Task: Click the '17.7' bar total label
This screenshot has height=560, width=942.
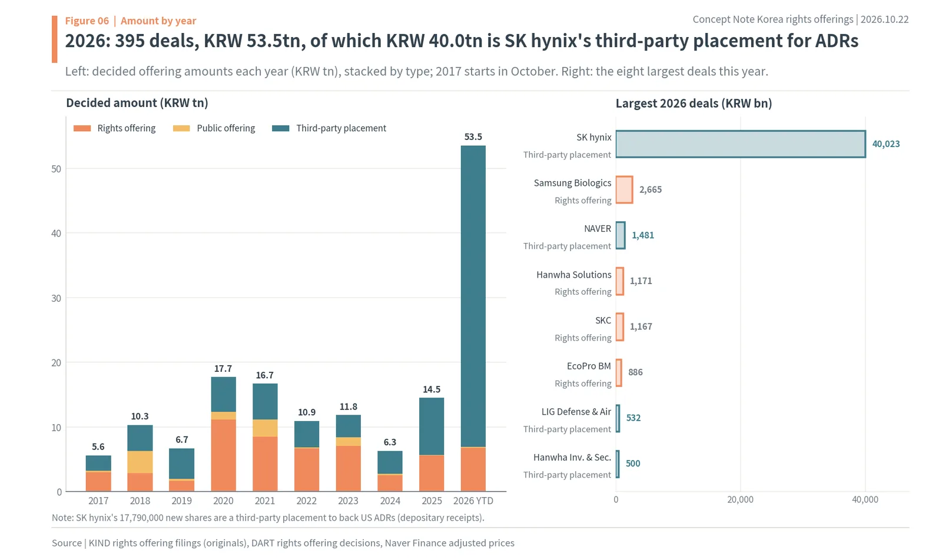Action: click(223, 369)
